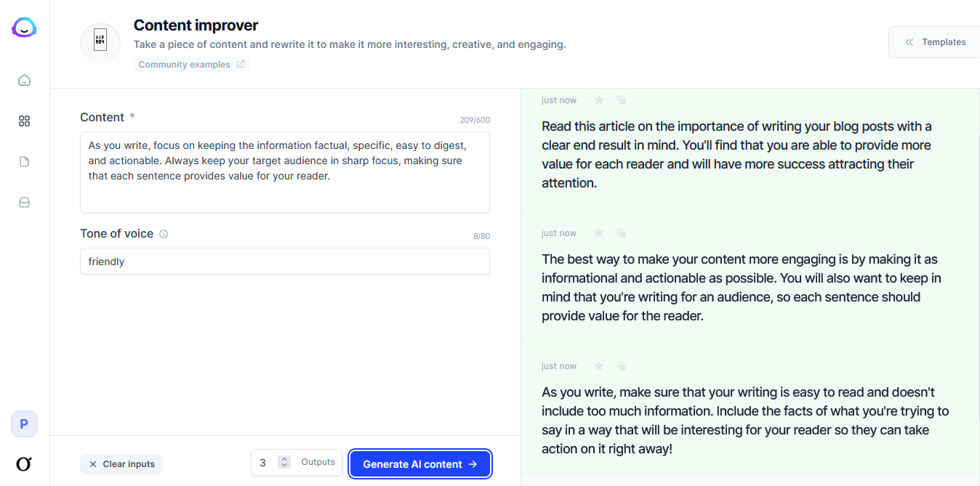Focus the Content text area

(285, 172)
